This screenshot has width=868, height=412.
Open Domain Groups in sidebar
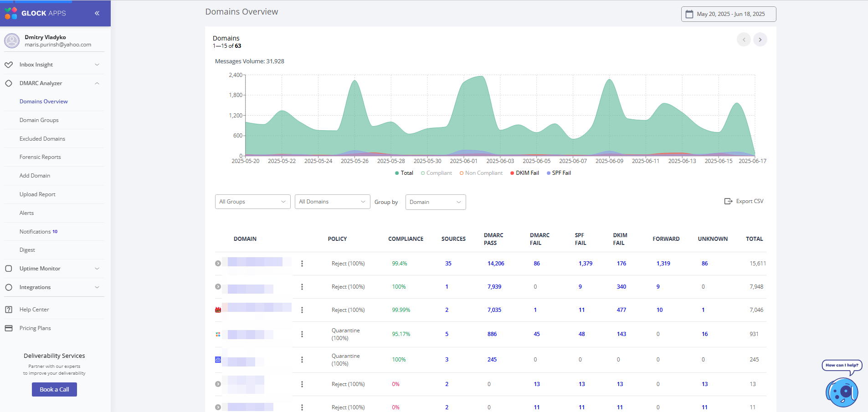pyautogui.click(x=39, y=120)
